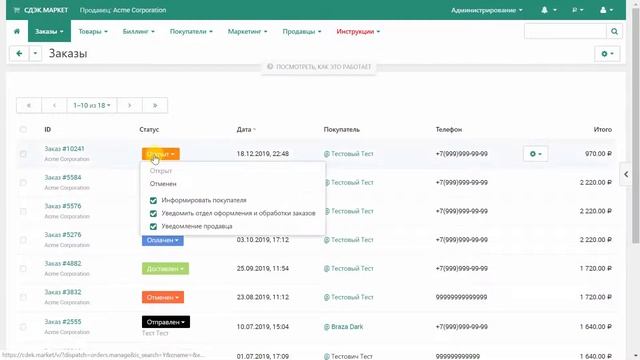
Task: Open order link Заказ #2555
Action: (63, 322)
